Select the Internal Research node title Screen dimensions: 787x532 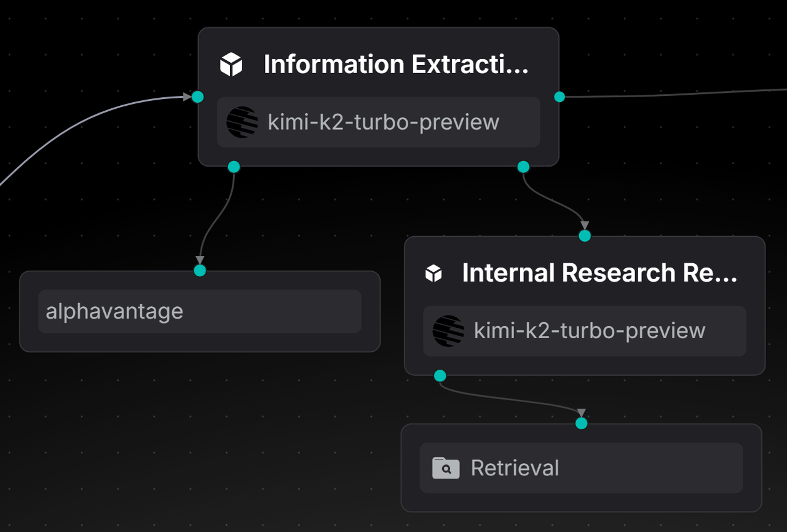(x=599, y=273)
